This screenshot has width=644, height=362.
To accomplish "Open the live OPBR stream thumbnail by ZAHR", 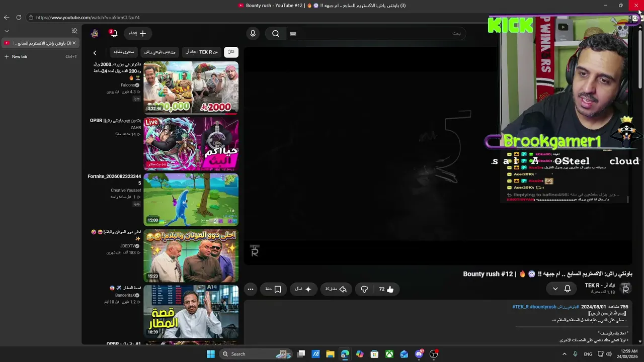I will click(191, 144).
